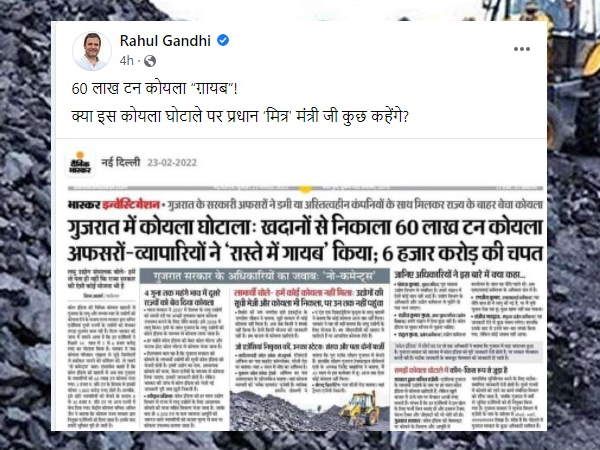Click the Dainik Bhaskar logo icon

pos(80,163)
